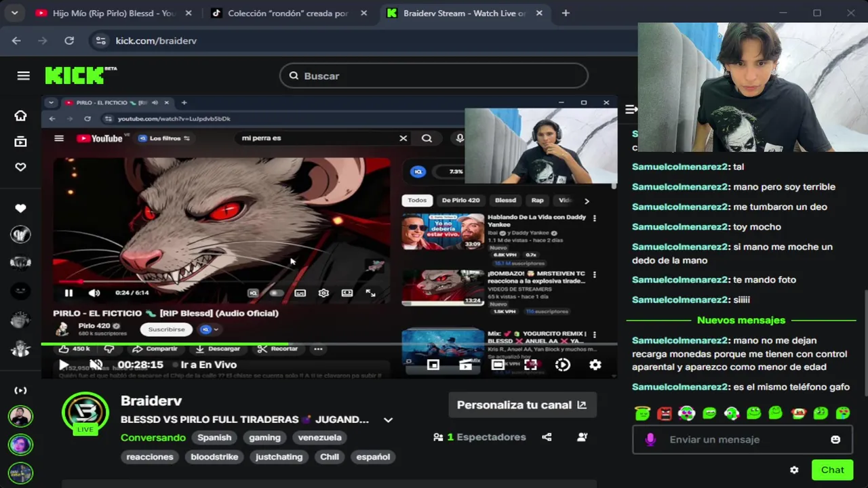Image resolution: width=868 pixels, height=488 pixels.
Task: Select the venezuela tag
Action: [319, 437]
